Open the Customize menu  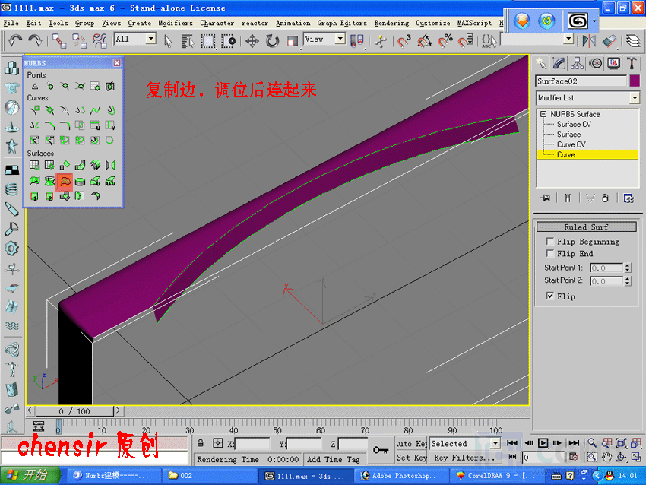(x=433, y=23)
